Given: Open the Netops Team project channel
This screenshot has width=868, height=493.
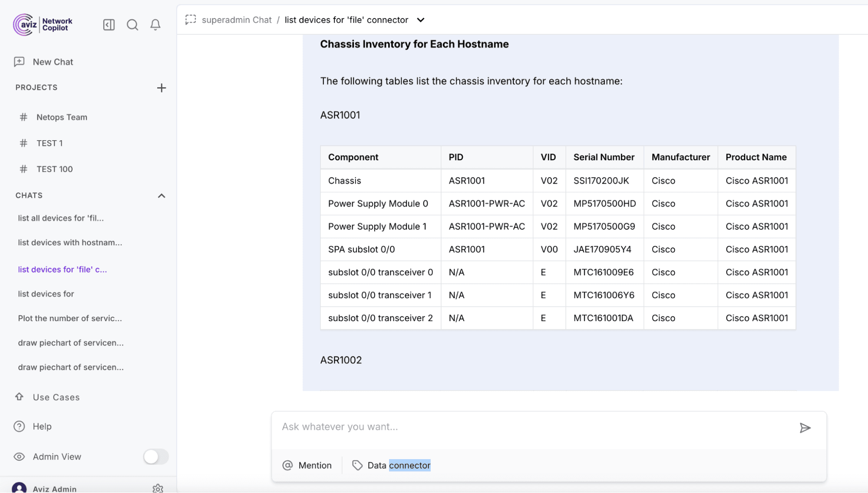Looking at the screenshot, I should pos(61,117).
